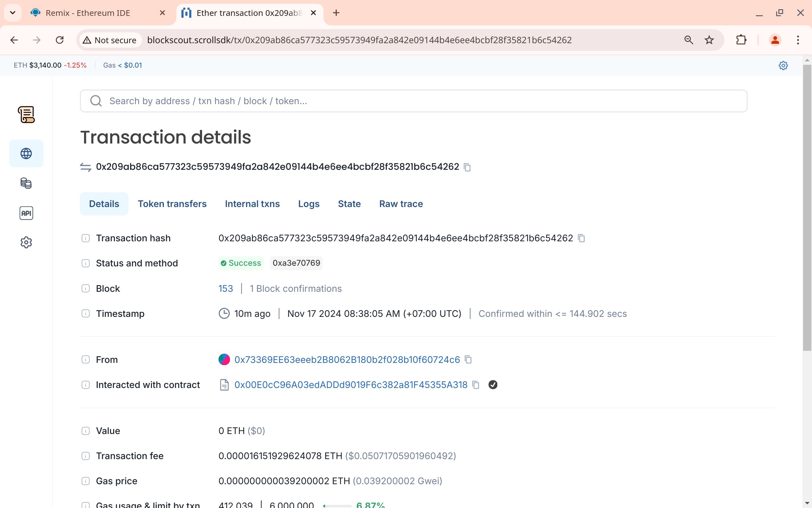Click info icon beside Transaction fee
The height and width of the screenshot is (508, 812).
[x=86, y=456]
